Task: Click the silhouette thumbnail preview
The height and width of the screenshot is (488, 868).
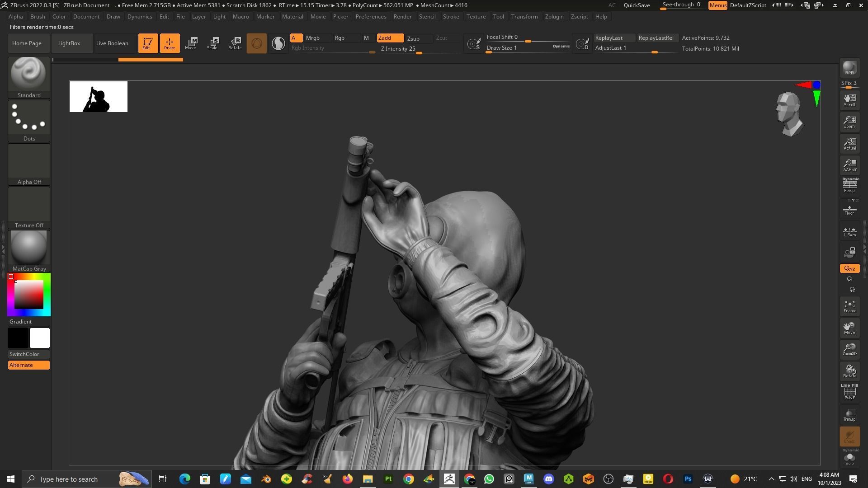Action: pyautogui.click(x=99, y=97)
